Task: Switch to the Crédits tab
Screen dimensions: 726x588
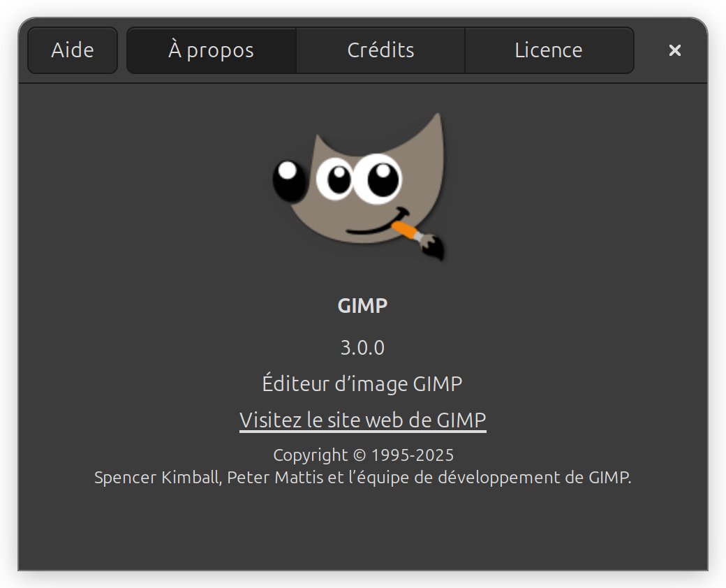Action: [x=380, y=50]
